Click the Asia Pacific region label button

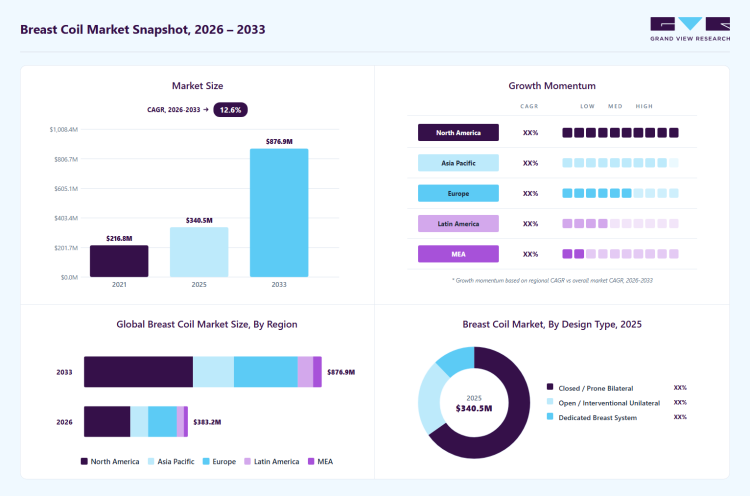[458, 163]
